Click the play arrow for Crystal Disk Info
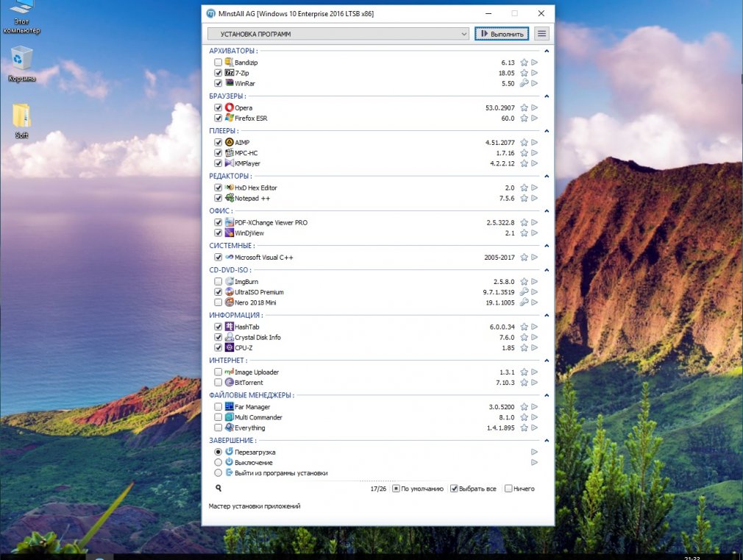The height and width of the screenshot is (560, 743). coord(535,337)
